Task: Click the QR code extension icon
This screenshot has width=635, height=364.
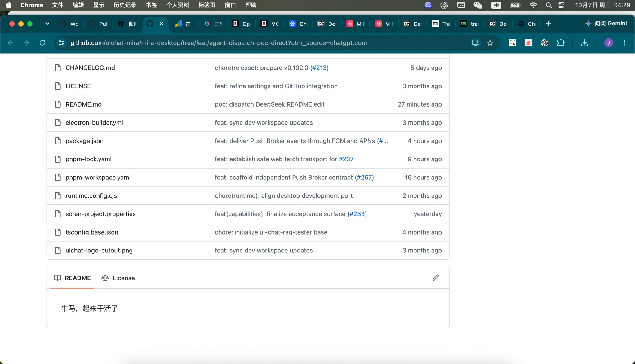Action: 512,43
